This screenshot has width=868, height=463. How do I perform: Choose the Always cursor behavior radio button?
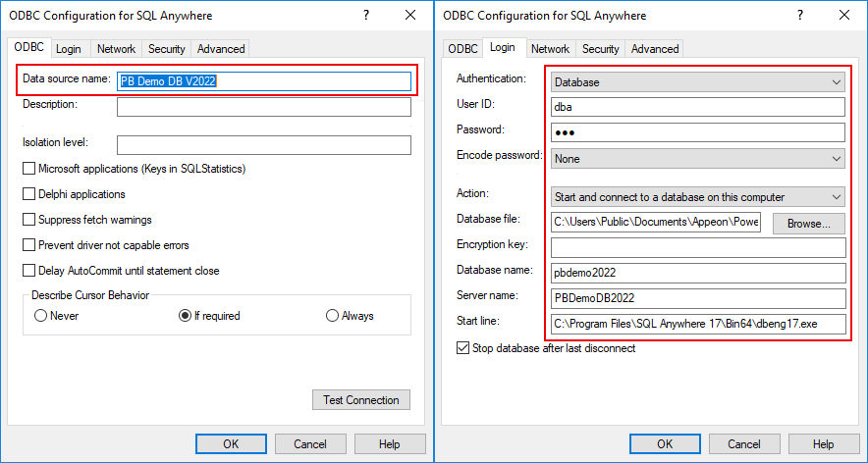coord(333,316)
